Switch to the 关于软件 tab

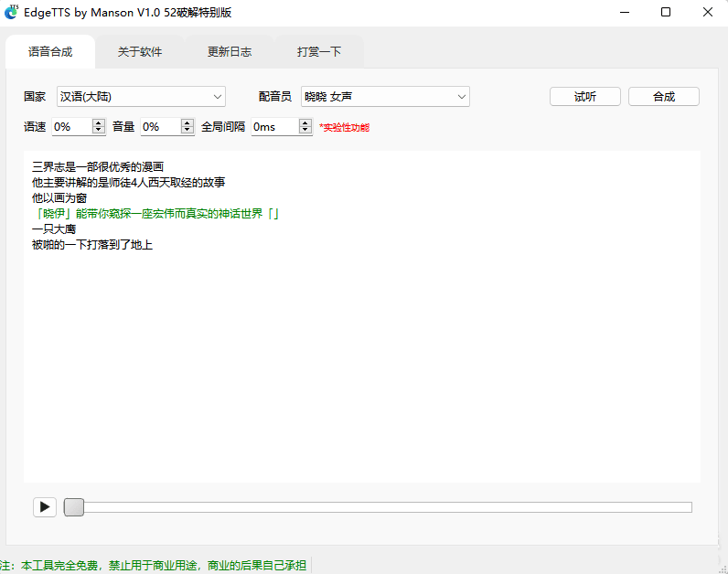[140, 52]
